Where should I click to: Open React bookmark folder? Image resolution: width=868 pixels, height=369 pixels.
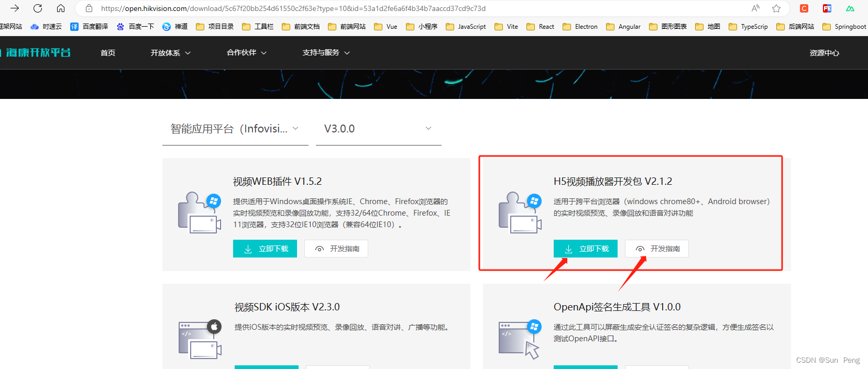[540, 27]
